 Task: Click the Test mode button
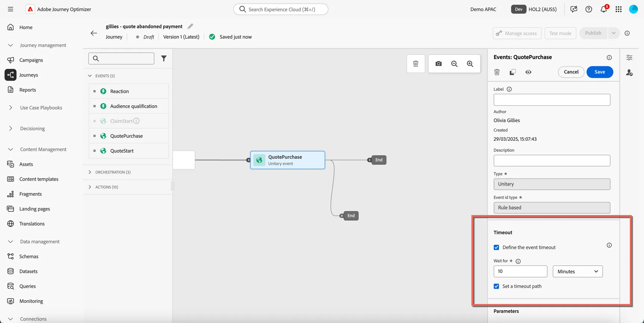(x=560, y=33)
